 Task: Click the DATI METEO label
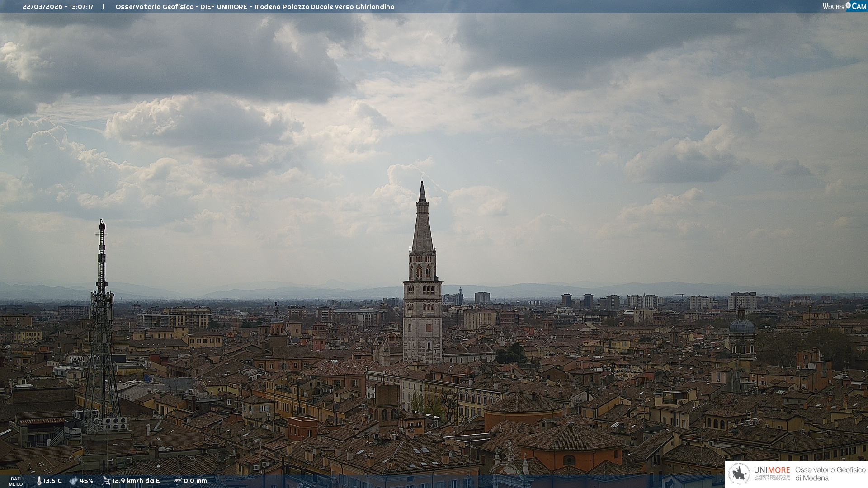[16, 481]
